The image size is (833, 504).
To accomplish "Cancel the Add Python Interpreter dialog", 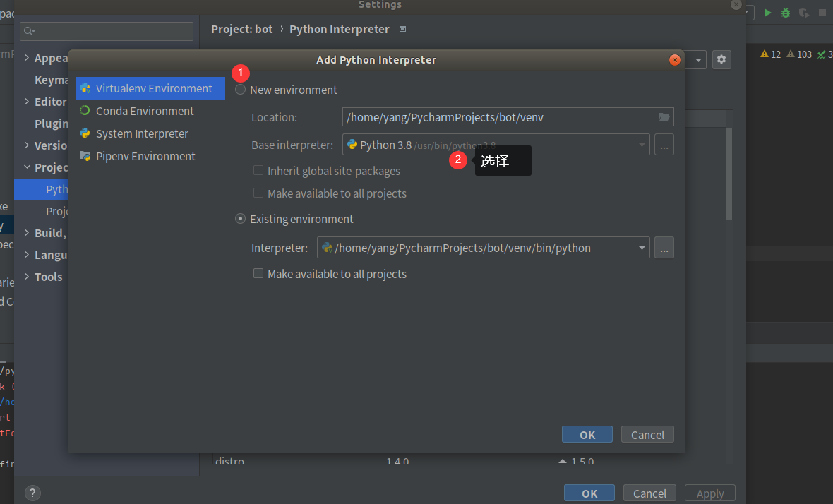I will pos(647,434).
